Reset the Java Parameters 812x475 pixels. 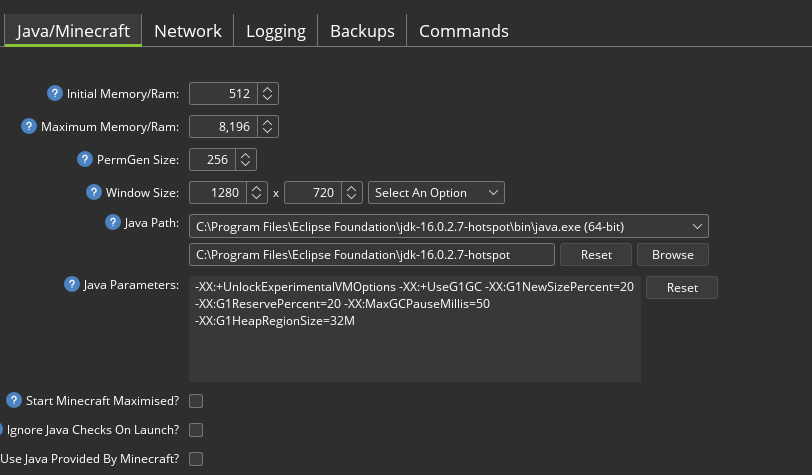(682, 287)
